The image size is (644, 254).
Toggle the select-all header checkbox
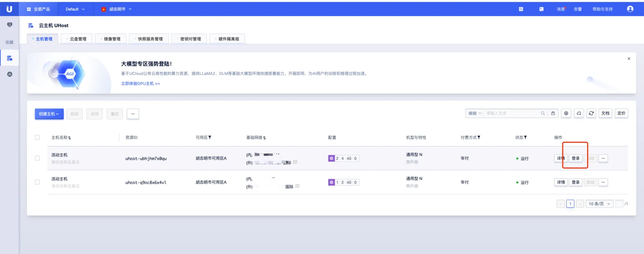pos(37,137)
